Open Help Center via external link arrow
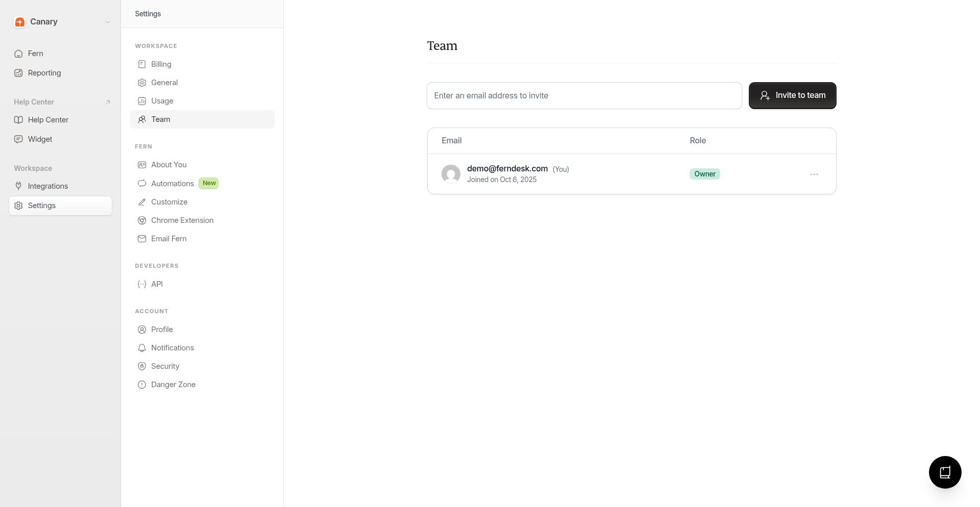980x507 pixels. coord(107,102)
